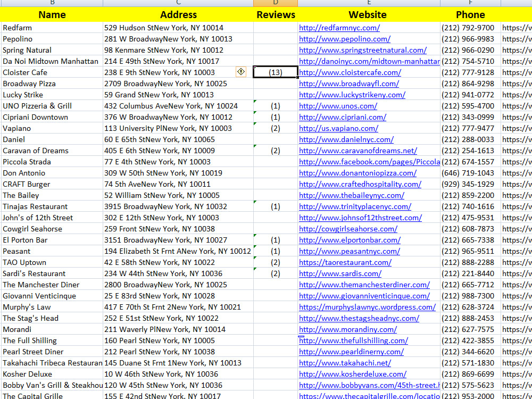Open the thefullshilling.com link
The height and width of the screenshot is (399, 532).
pos(354,342)
